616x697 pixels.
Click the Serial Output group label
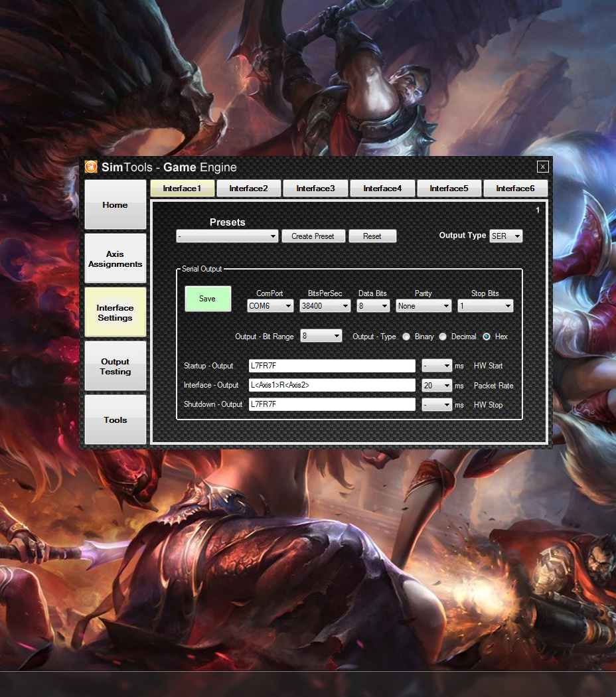202,268
